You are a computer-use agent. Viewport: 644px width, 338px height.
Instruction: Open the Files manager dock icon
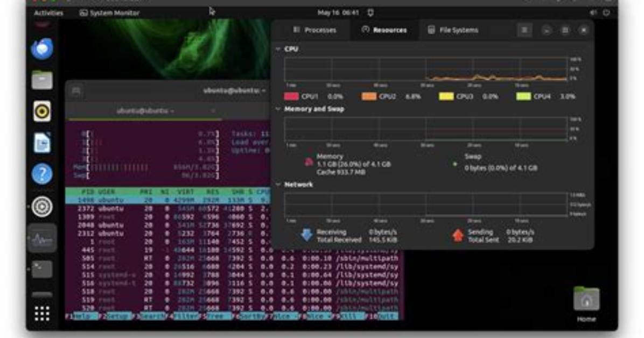pos(42,80)
